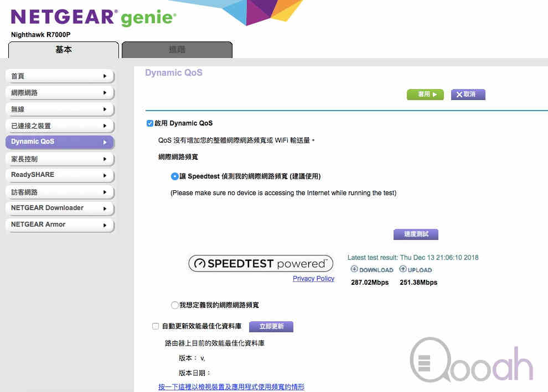Select 我想定義我的網際網路頻寬 radio button
The image size is (548, 392).
pos(174,305)
